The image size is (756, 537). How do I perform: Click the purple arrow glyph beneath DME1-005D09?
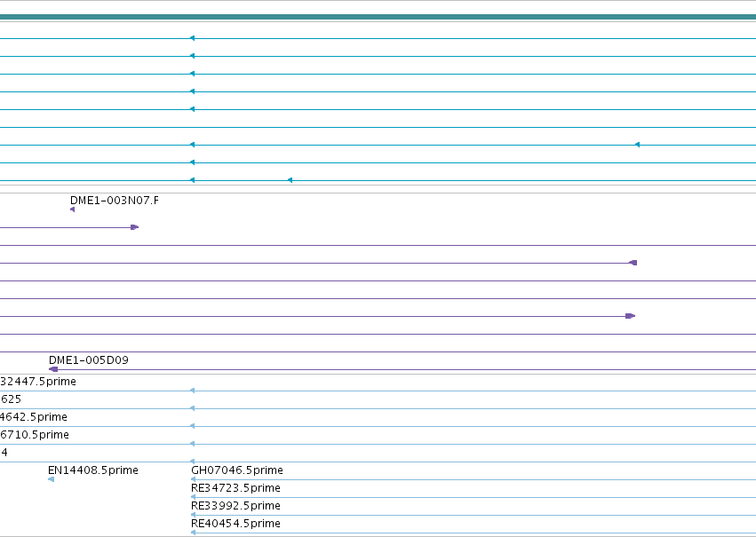pyautogui.click(x=53, y=369)
